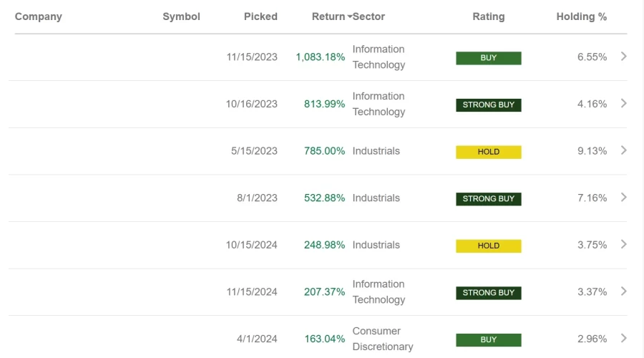This screenshot has width=644, height=358.
Task: Expand the row with 1,083.18% return
Action: click(624, 57)
